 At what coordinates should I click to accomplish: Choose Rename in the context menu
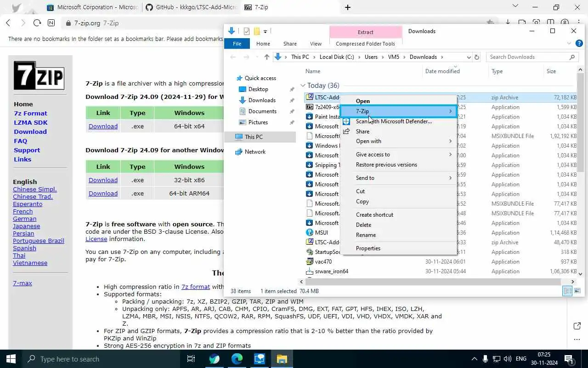pyautogui.click(x=398, y=235)
